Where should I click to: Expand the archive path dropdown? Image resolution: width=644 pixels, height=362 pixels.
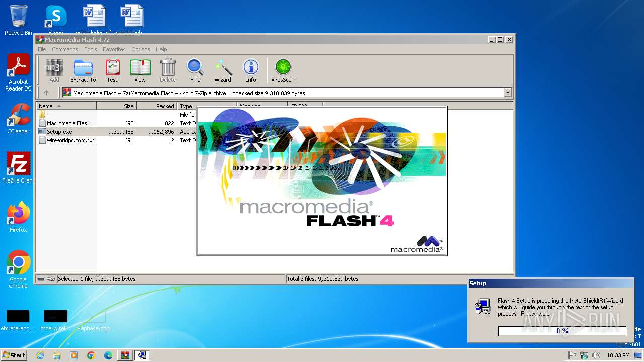[x=508, y=93]
